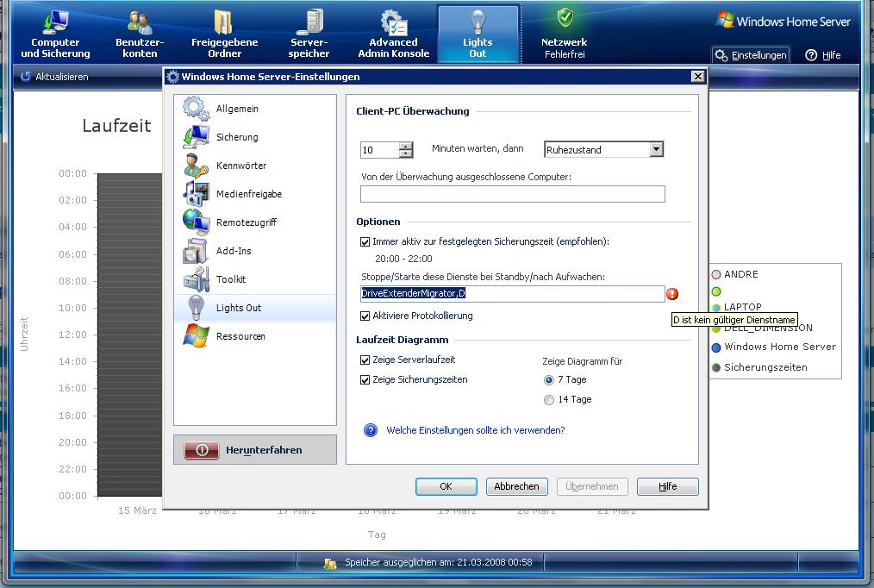Click the Toolkit tools icon
The width and height of the screenshot is (874, 588).
point(196,278)
